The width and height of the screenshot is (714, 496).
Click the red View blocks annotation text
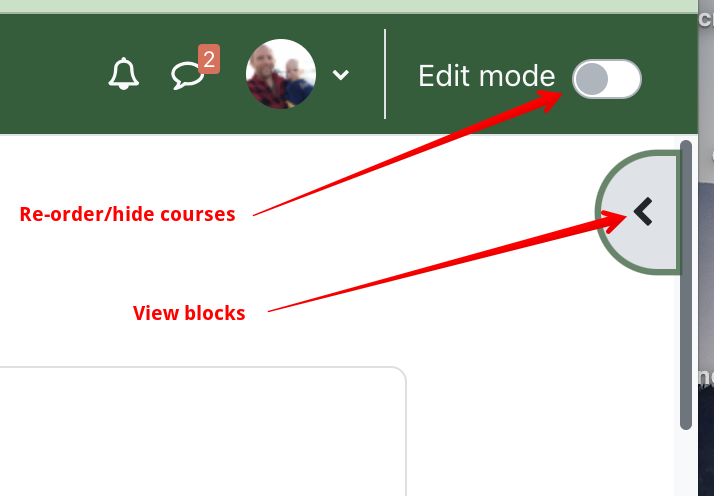pyautogui.click(x=189, y=313)
